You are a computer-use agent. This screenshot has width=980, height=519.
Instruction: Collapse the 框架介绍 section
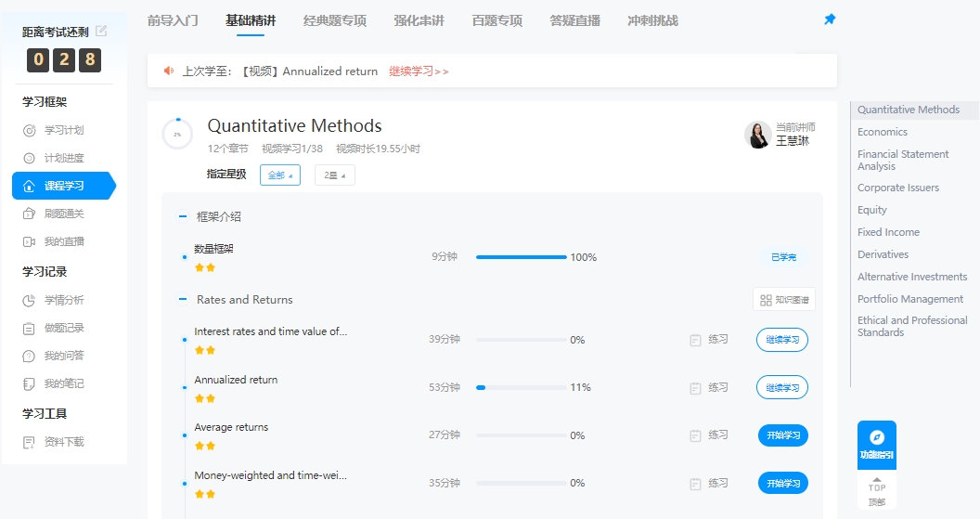click(183, 216)
